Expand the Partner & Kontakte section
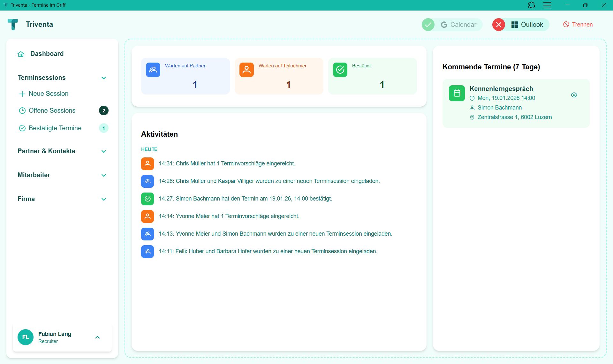This screenshot has height=364, width=613. point(103,151)
